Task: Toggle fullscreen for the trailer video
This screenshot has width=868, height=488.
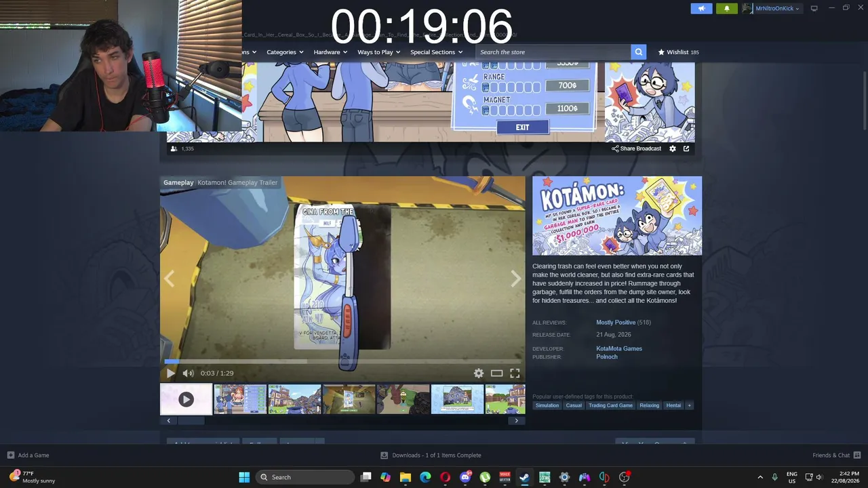Action: [x=515, y=373]
